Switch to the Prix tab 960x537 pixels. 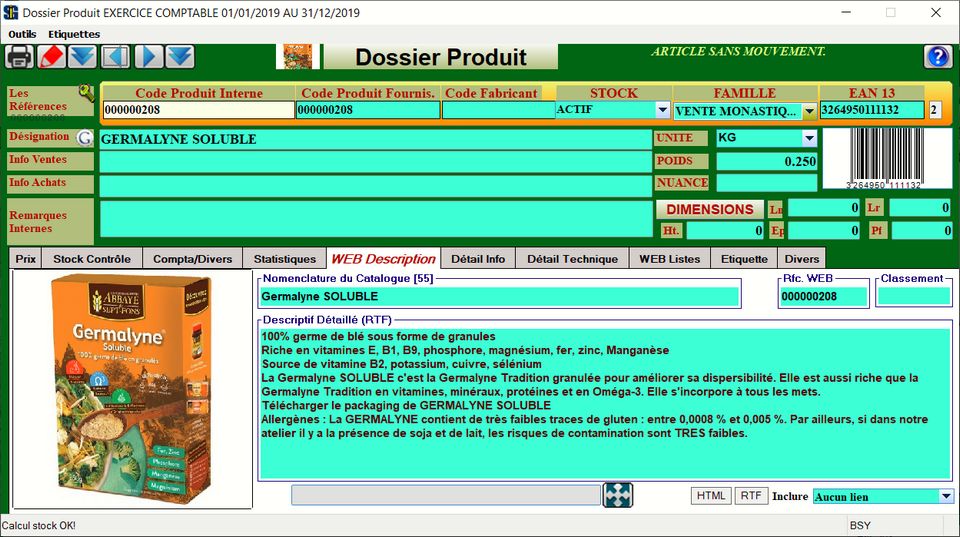coord(26,258)
